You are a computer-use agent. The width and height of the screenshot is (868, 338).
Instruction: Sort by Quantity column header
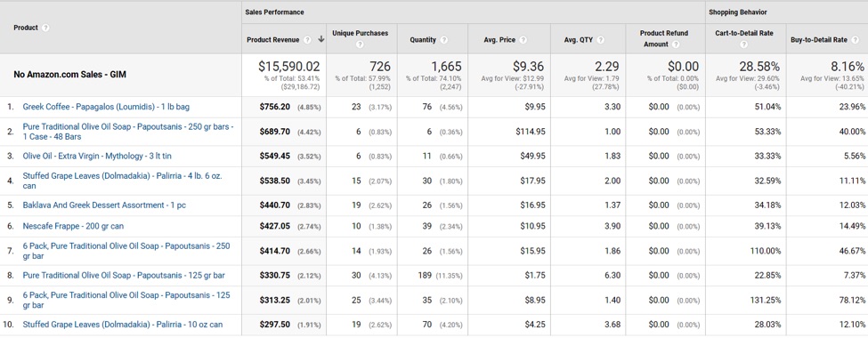(x=423, y=40)
